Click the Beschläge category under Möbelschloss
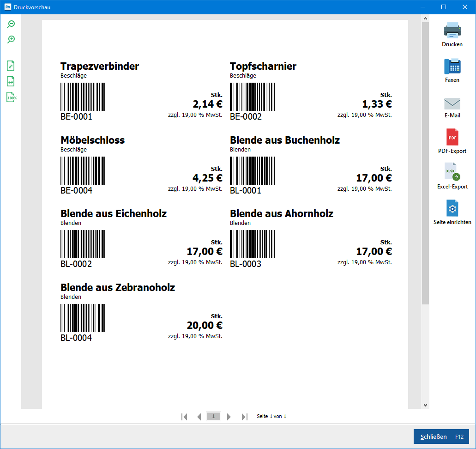Screen dimensions: 476x449 pyautogui.click(x=73, y=150)
